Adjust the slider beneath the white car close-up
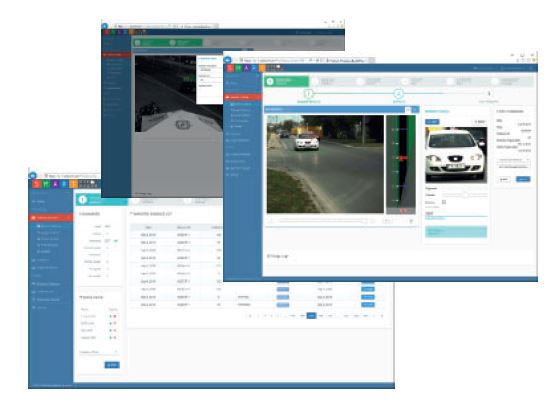Viewport: 559px width, 419px height. pos(465,195)
